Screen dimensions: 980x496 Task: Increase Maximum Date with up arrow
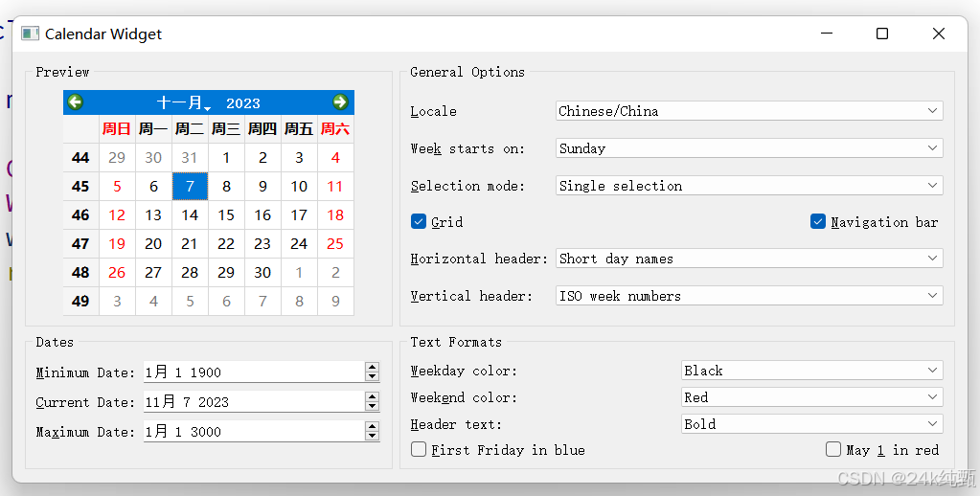(372, 426)
